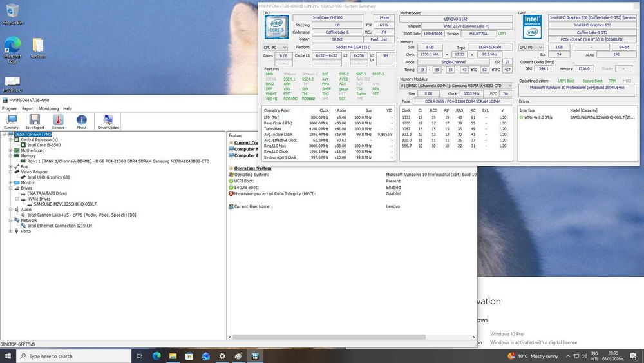Expand the Monitor tree node
Viewport: 644px width, 363px height.
click(11, 182)
